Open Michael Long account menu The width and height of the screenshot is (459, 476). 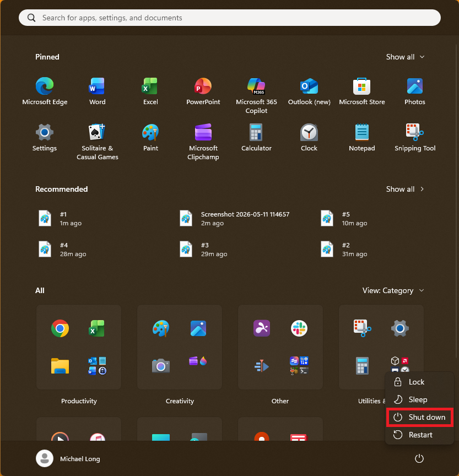tap(68, 458)
